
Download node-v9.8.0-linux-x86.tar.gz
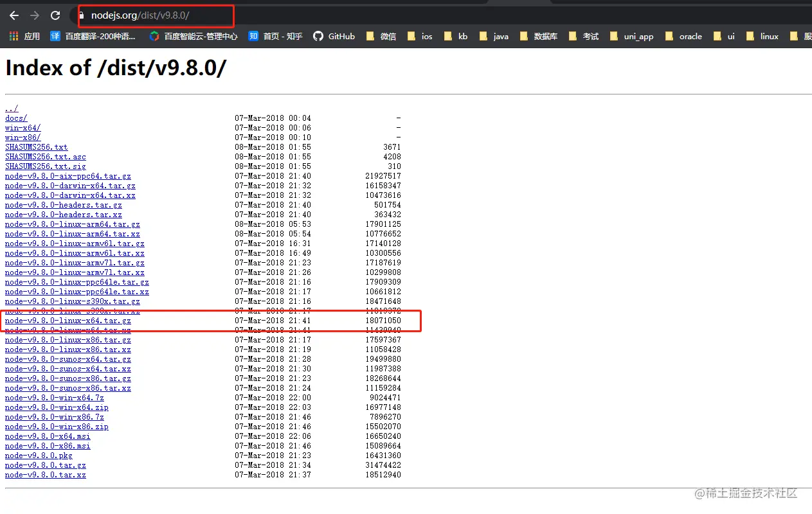[x=68, y=340]
